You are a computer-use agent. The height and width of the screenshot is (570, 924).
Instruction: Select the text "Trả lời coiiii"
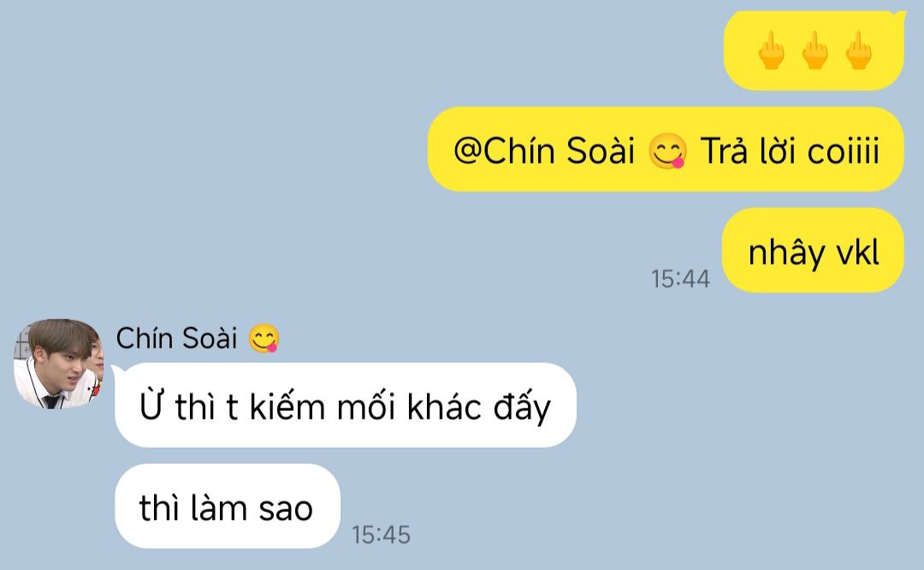[x=790, y=151]
